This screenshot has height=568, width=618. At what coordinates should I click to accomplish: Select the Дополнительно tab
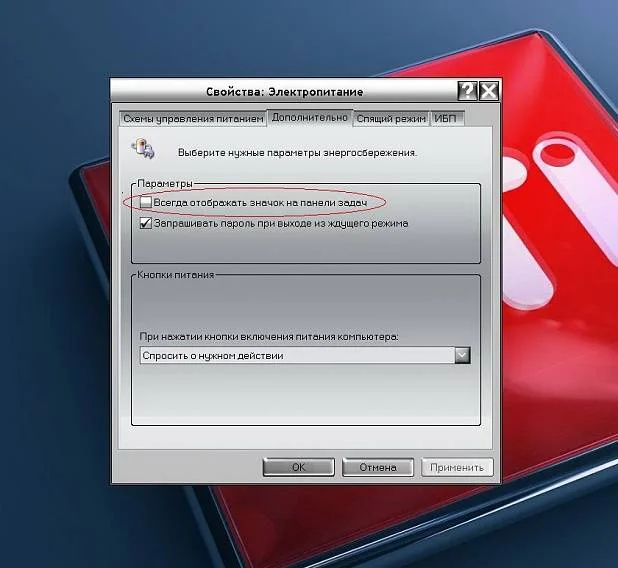310,117
